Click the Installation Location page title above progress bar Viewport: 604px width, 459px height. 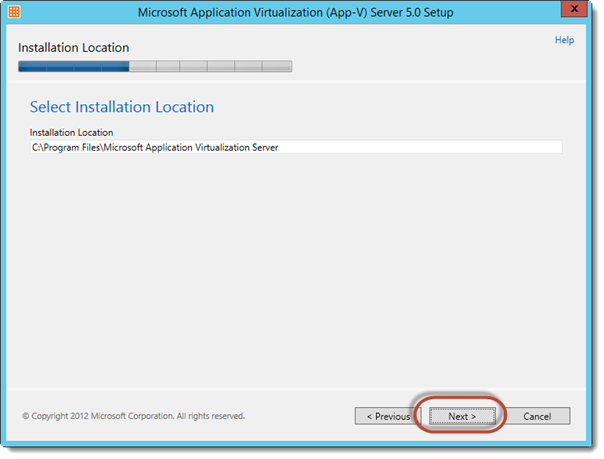point(73,48)
